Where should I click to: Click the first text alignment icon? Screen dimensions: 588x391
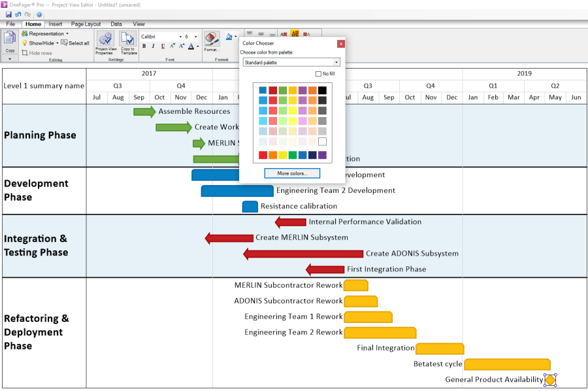pyautogui.click(x=250, y=34)
